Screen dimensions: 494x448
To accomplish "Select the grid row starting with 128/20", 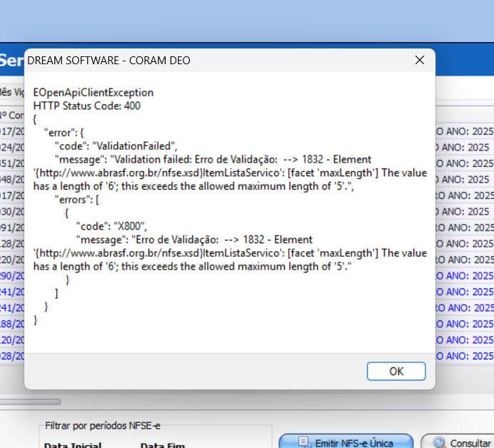I will pos(12,243).
